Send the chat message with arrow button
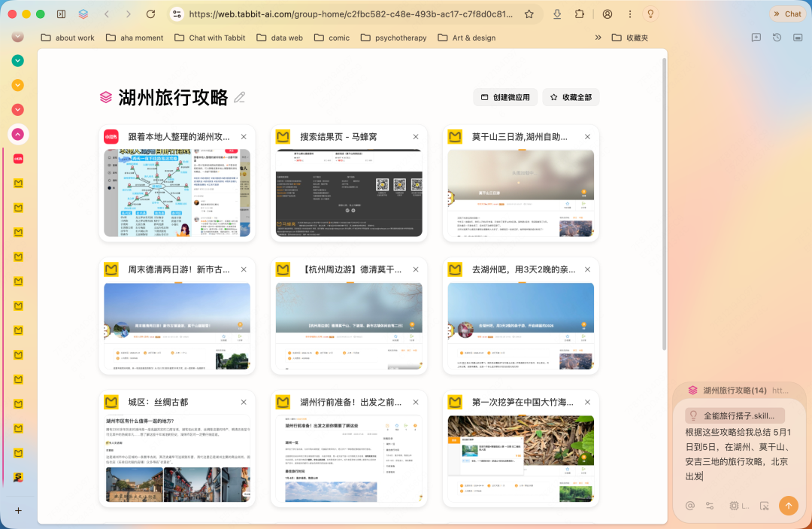This screenshot has height=529, width=812. [788, 505]
